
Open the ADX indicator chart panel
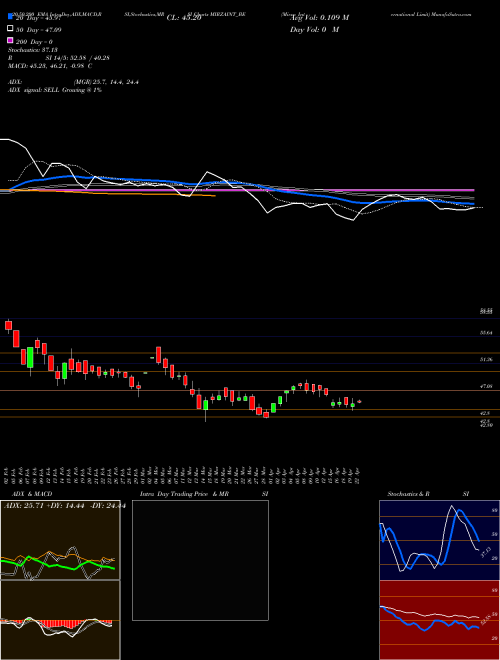point(60,540)
